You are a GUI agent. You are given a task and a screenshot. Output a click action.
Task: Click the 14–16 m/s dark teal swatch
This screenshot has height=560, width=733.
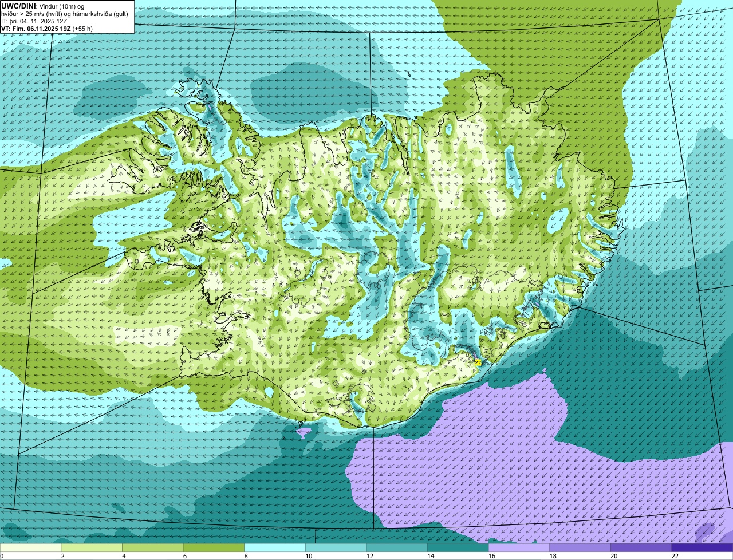click(458, 547)
